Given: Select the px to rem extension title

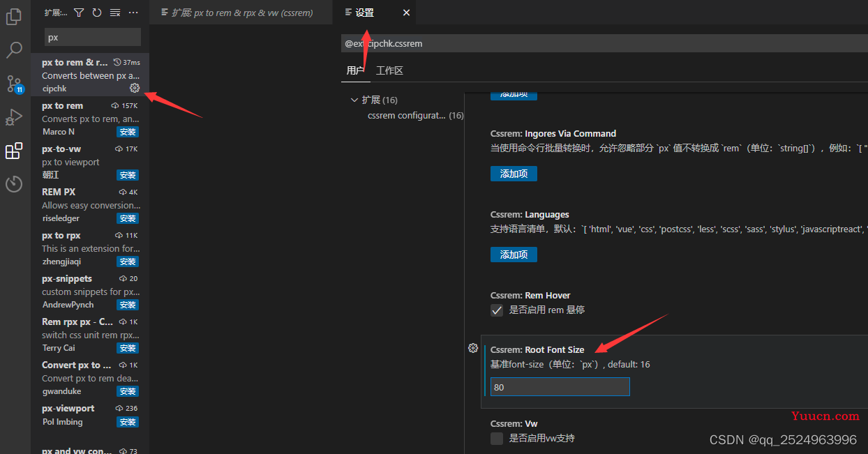Looking at the screenshot, I should [x=62, y=106].
